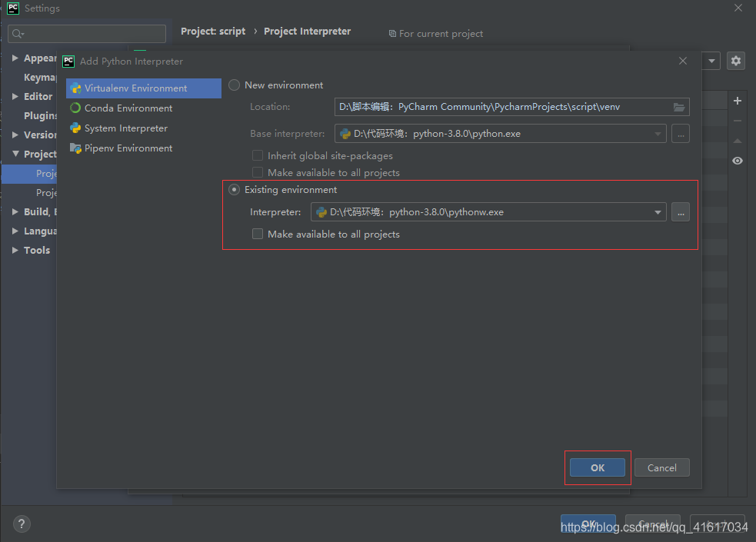Screen dimensions: 756x542
Task: Click the Project Interpreter breadcrumb label
Action: [307, 32]
